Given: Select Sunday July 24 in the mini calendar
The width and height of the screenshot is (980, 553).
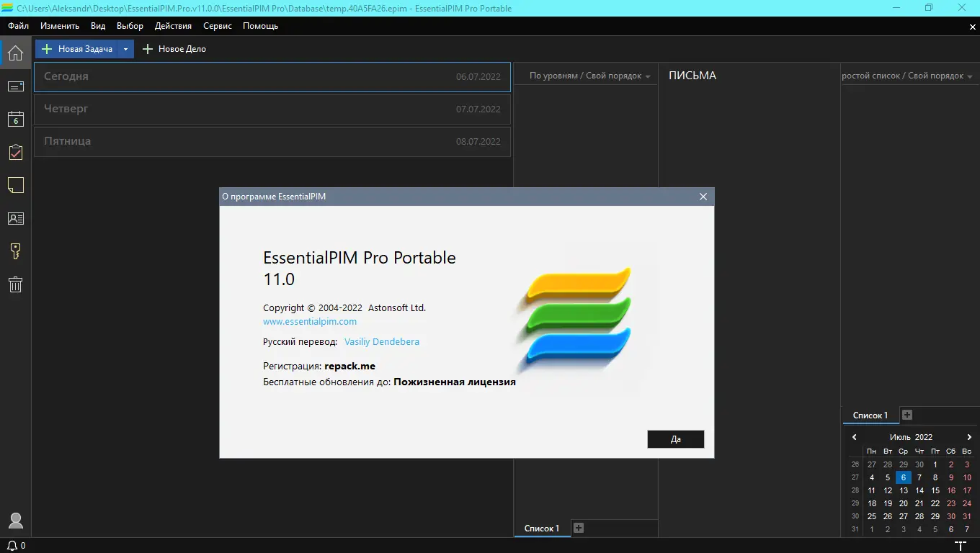Looking at the screenshot, I should [967, 503].
